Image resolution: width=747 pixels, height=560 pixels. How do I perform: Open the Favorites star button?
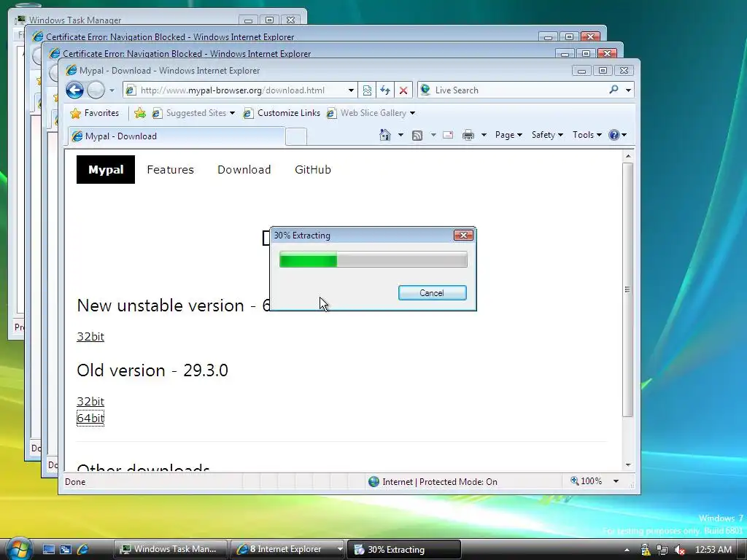coord(94,113)
